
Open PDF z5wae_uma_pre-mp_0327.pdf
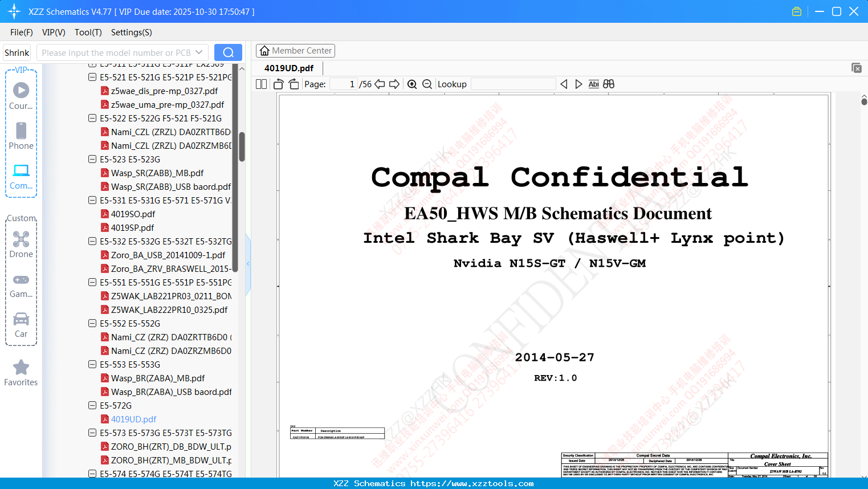pos(168,105)
